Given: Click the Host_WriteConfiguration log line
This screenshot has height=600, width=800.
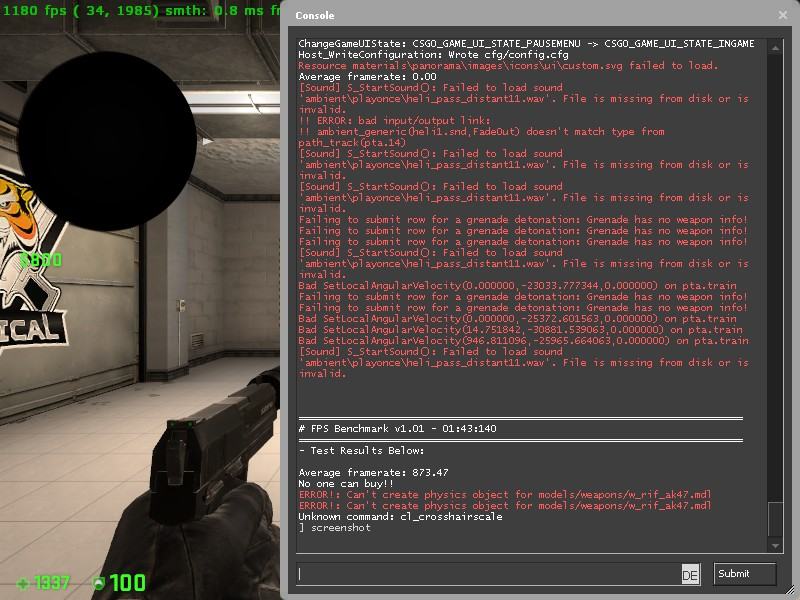Looking at the screenshot, I should tap(433, 55).
